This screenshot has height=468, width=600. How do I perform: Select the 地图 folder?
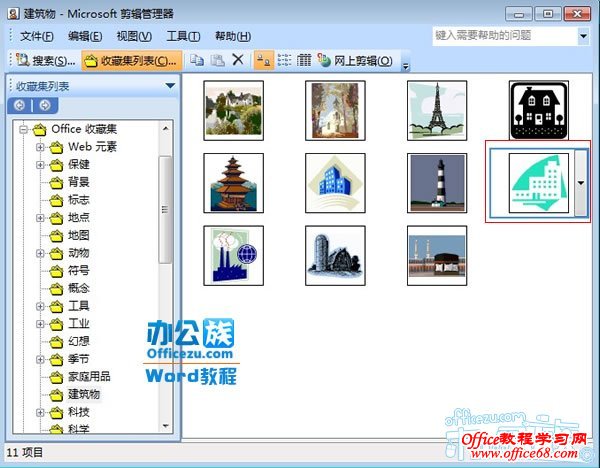tap(78, 235)
